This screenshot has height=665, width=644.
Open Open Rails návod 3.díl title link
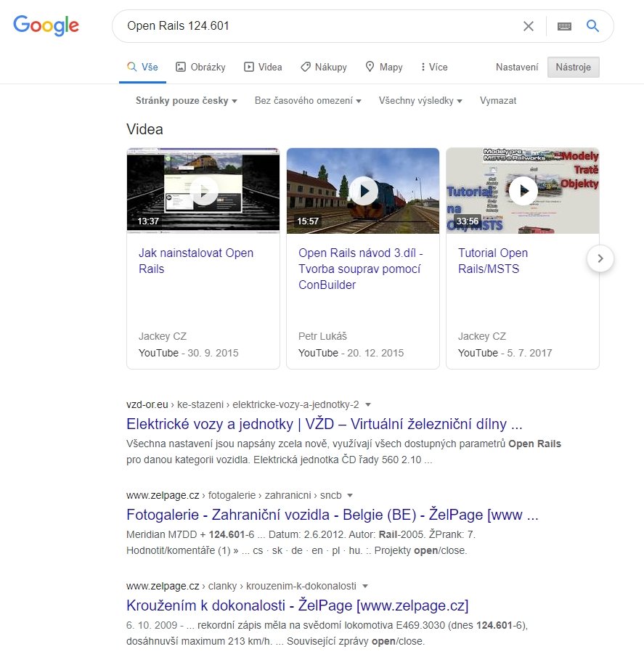click(x=361, y=269)
